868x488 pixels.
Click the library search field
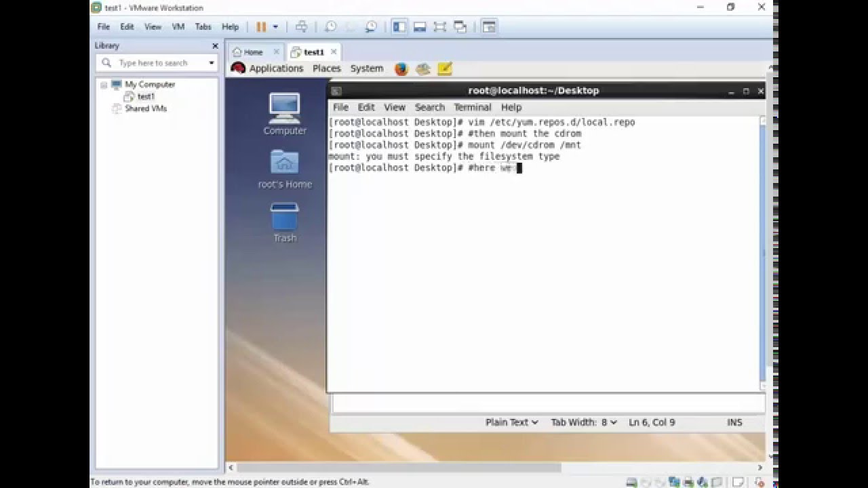pyautogui.click(x=156, y=63)
